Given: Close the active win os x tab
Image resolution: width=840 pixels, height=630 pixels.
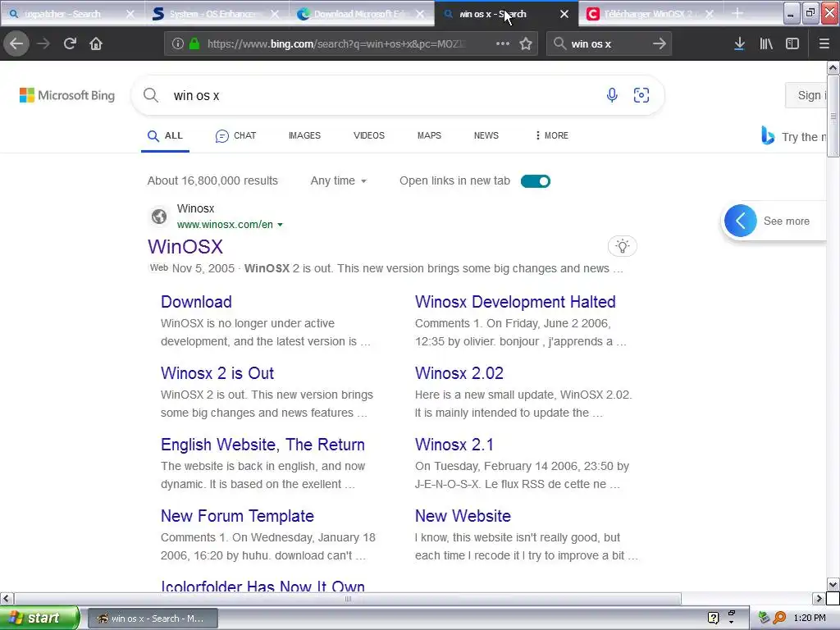Looking at the screenshot, I should point(564,14).
